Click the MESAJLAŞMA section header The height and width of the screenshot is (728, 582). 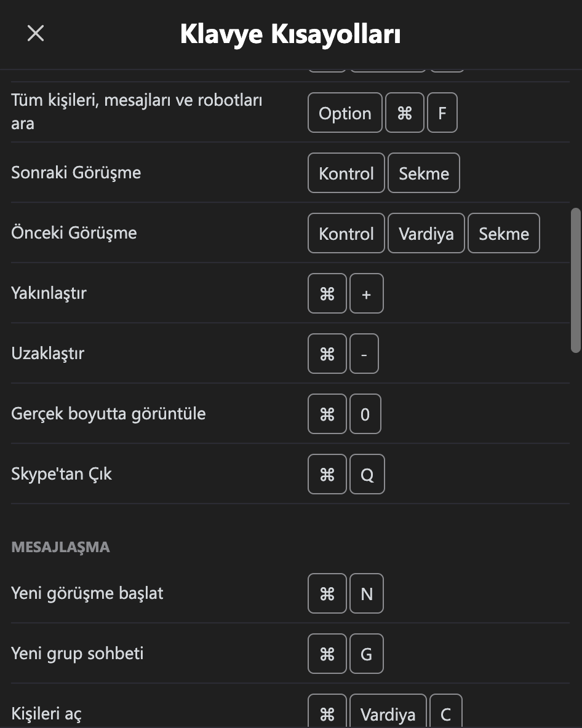(60, 547)
